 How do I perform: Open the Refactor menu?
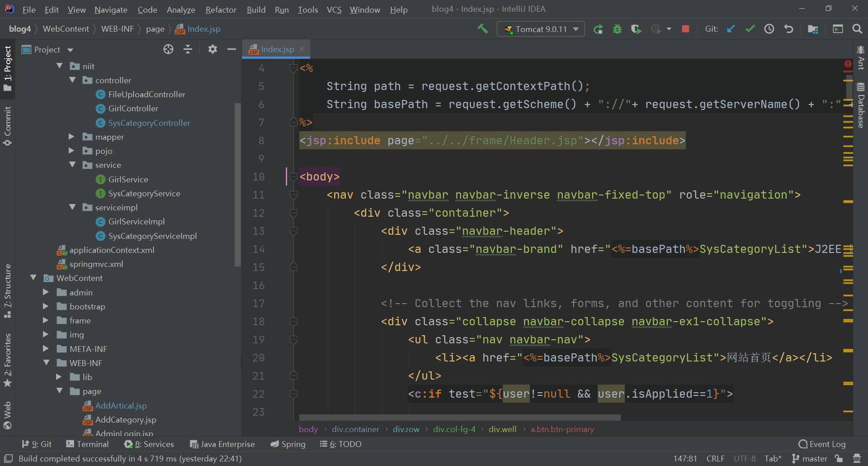221,10
